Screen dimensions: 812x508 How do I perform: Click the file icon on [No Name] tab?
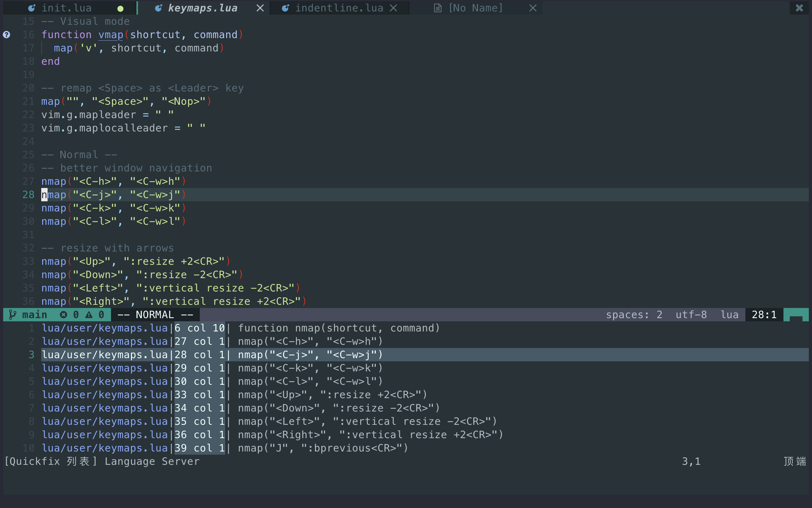(437, 8)
